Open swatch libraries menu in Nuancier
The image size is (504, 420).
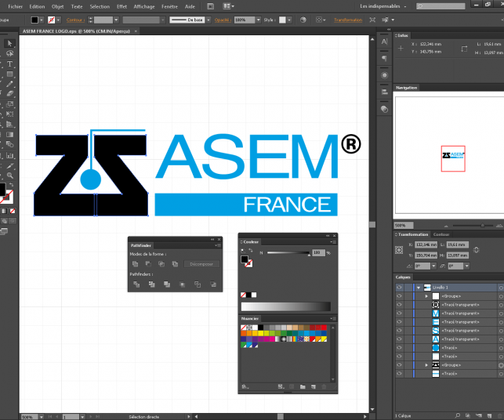pyautogui.click(x=245, y=386)
